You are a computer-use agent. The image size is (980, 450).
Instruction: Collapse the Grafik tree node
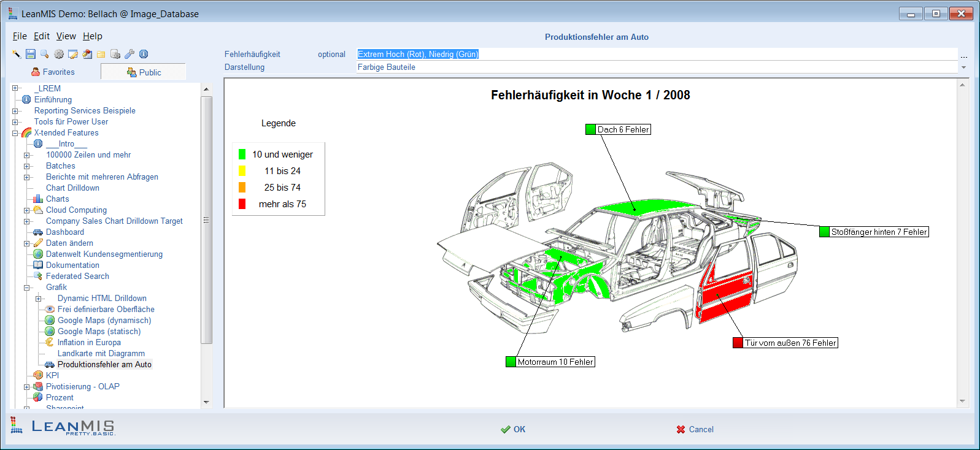(x=27, y=288)
